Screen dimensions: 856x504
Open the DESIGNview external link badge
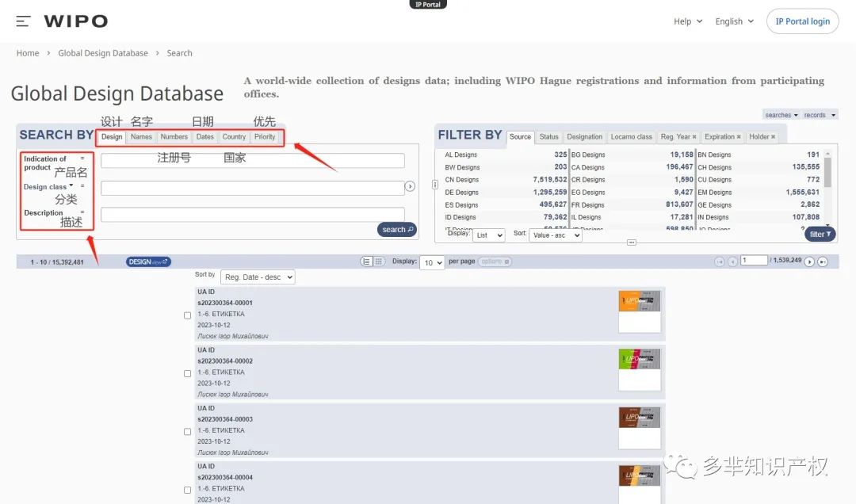[148, 262]
